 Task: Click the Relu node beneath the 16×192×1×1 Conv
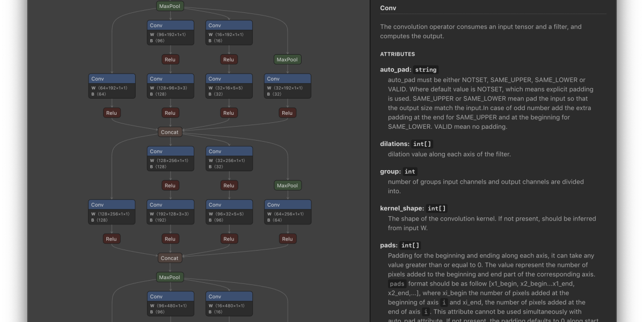point(229,60)
